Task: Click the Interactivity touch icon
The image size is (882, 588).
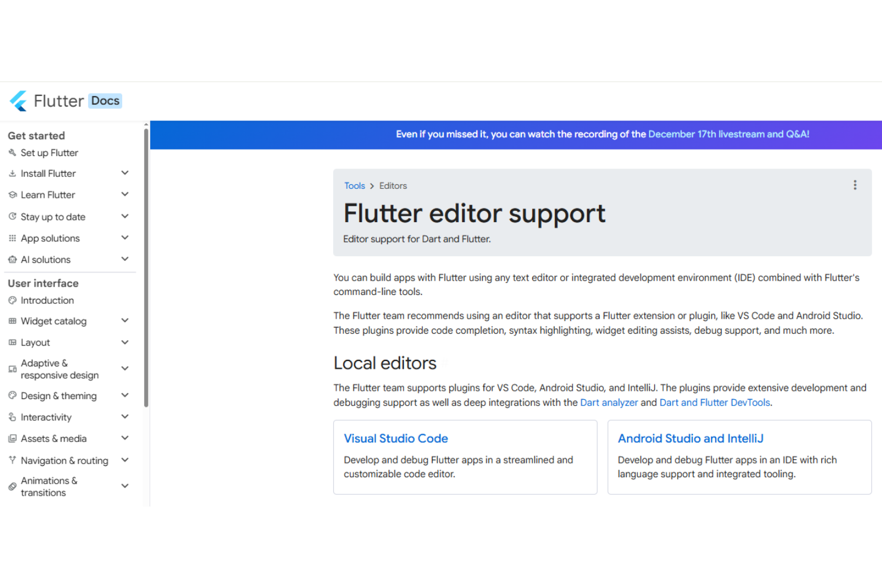Action: pos(12,417)
